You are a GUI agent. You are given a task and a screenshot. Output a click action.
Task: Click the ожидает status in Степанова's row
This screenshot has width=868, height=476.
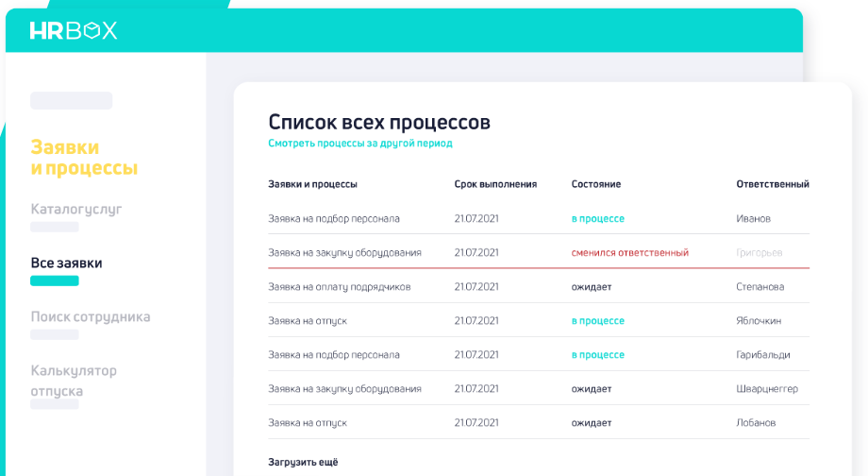[x=592, y=286]
